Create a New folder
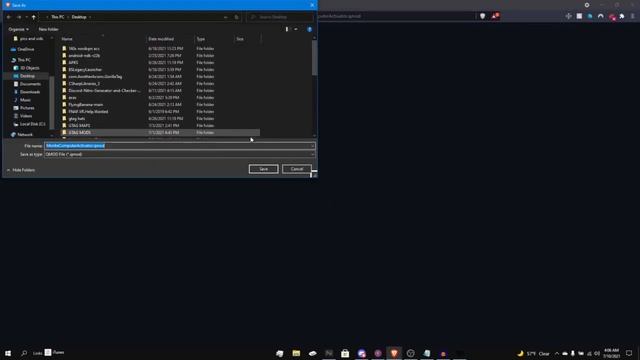Viewport: 640px width, 360px height. click(49, 29)
